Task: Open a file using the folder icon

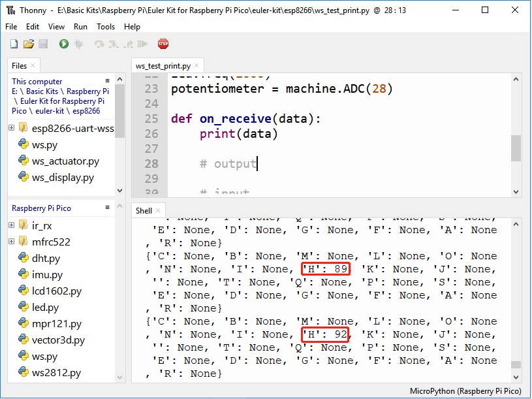Action: (29, 44)
